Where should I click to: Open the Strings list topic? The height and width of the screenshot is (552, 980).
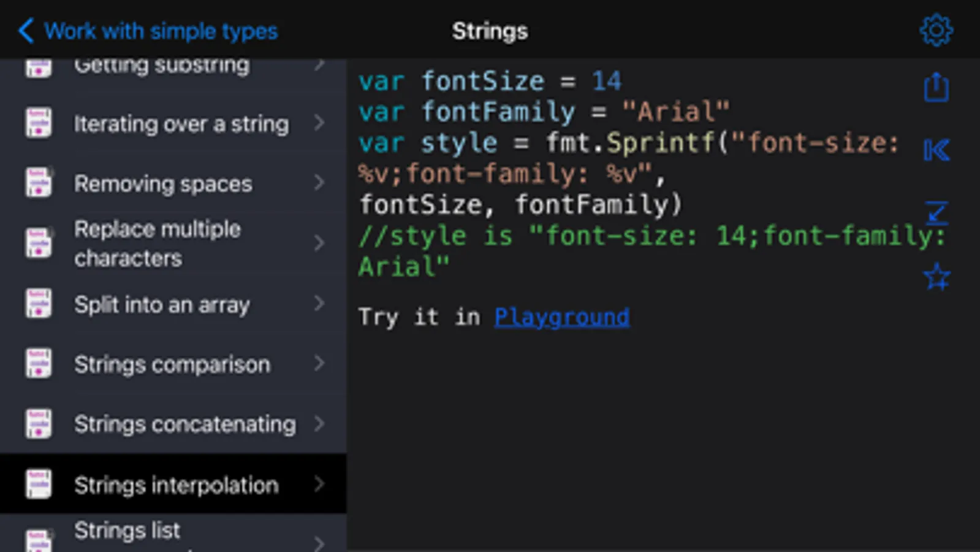point(127,531)
